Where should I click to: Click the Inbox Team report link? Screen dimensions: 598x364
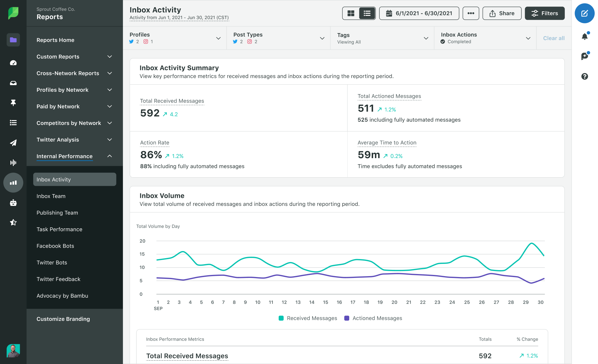51,196
